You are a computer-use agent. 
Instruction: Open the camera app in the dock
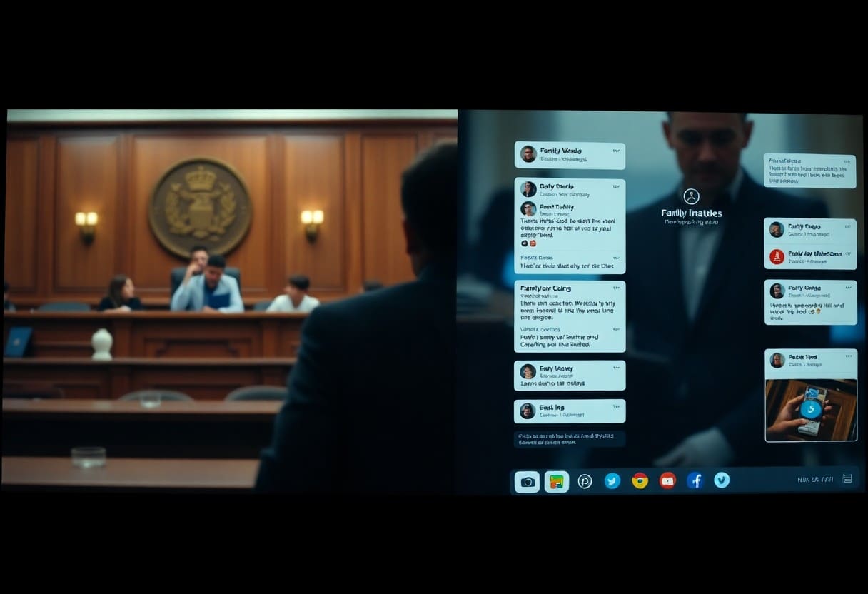pos(528,482)
